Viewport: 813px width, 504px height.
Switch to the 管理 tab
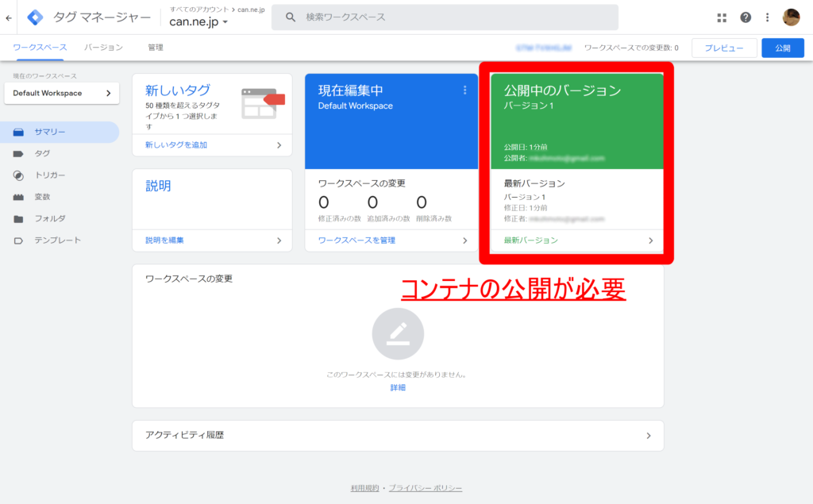tap(154, 48)
